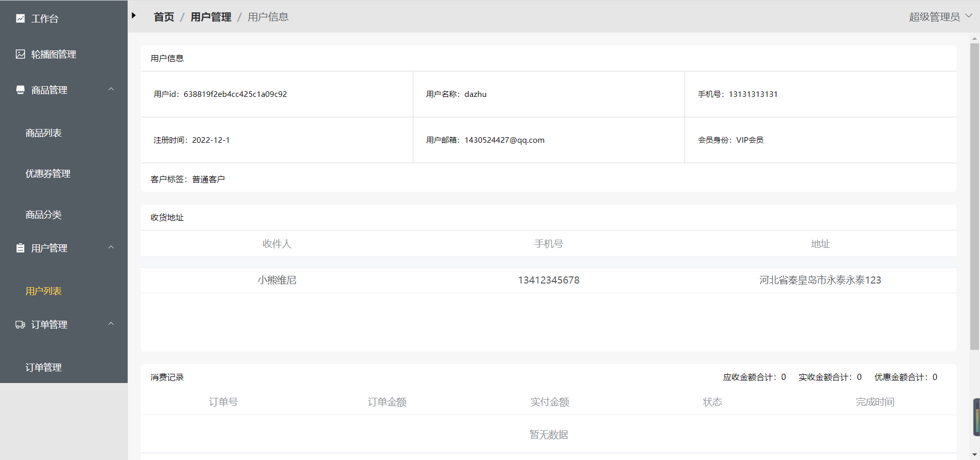Click the 地址 column header
The width and height of the screenshot is (980, 460).
click(820, 244)
